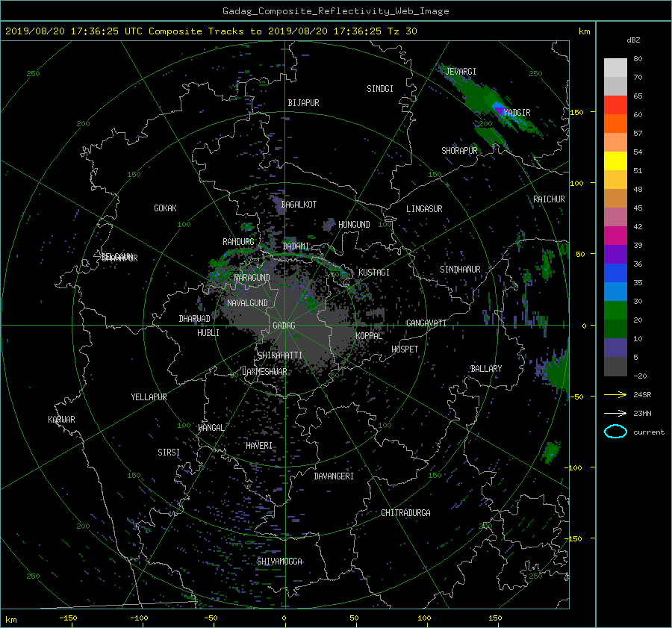Click the HANGAL city label
The width and height of the screenshot is (672, 628).
pos(211,428)
